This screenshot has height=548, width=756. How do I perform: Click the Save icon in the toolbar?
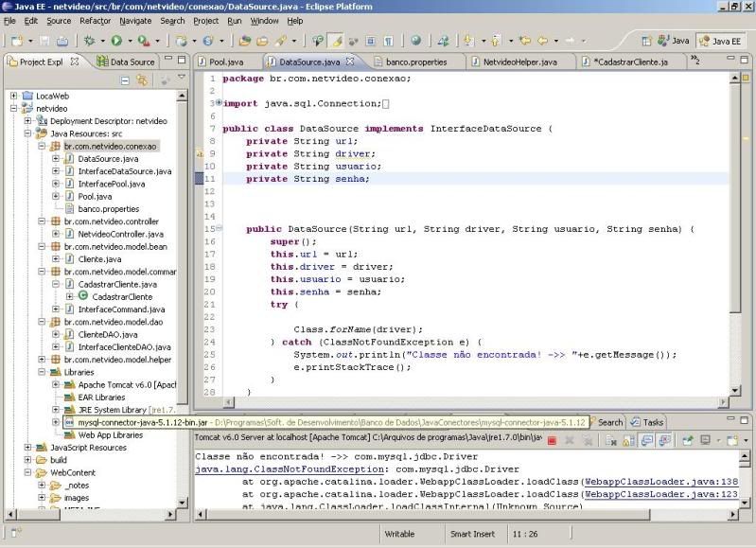pyautogui.click(x=46, y=41)
